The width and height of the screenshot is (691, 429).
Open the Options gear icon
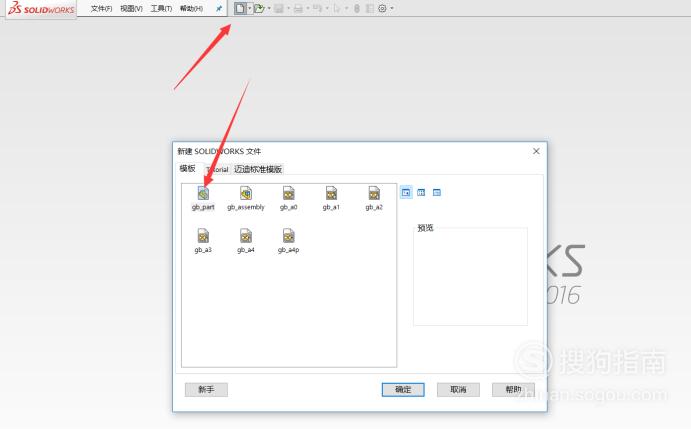pyautogui.click(x=383, y=8)
